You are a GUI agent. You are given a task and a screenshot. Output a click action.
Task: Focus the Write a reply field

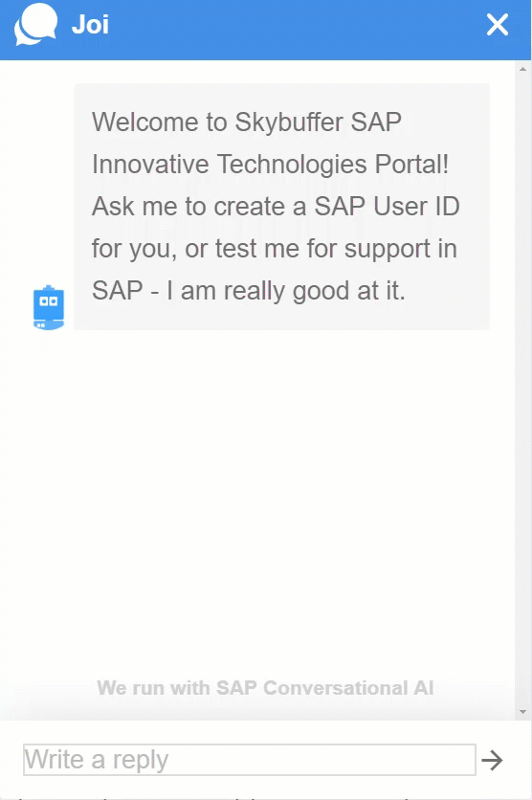click(x=250, y=760)
